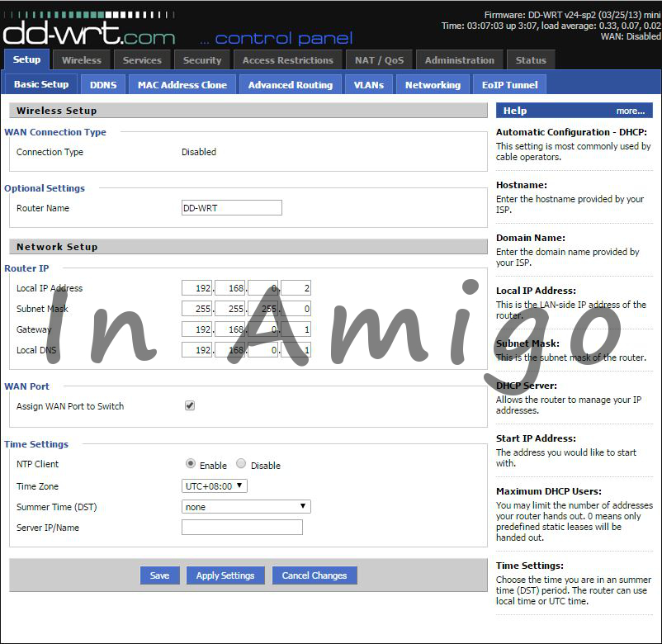The image size is (662, 644).
Task: Open the VLANs configuration page
Action: (368, 83)
